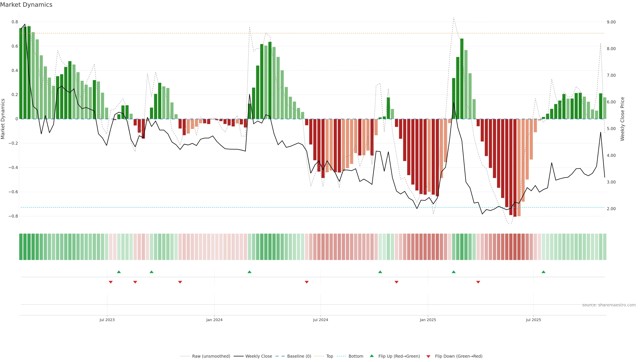Image resolution: width=644 pixels, height=362 pixels.
Task: Click the Market Dynamics chart title
Action: pos(26,5)
